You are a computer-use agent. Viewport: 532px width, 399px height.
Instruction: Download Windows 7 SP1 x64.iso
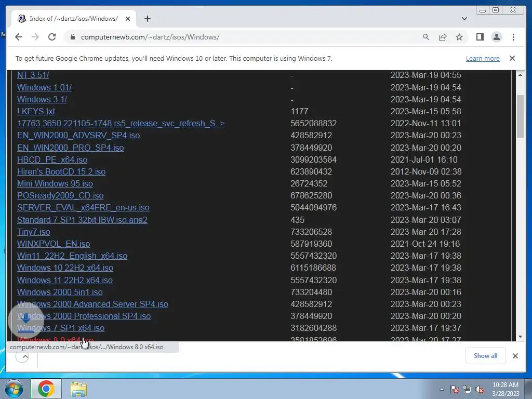(x=61, y=328)
